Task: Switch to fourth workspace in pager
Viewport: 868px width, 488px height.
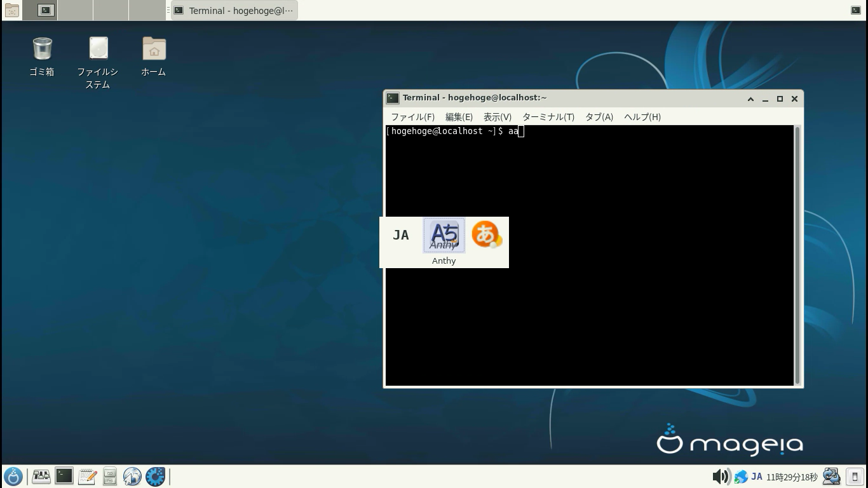Action: click(x=147, y=10)
